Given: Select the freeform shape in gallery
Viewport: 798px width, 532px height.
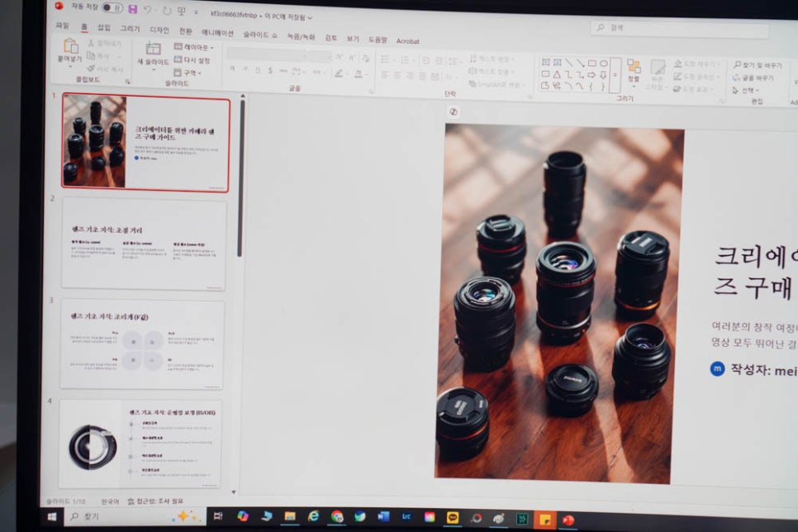Looking at the screenshot, I should click(545, 86).
